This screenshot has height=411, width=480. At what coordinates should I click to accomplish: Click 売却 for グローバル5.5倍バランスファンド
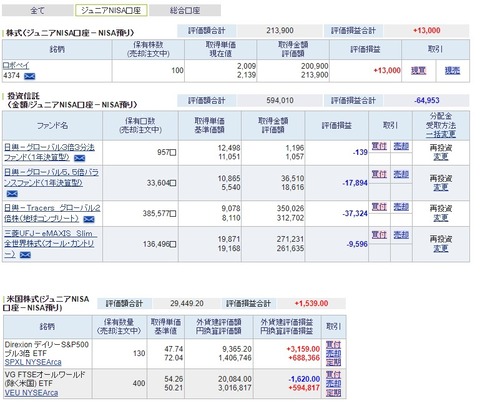pos(401,174)
